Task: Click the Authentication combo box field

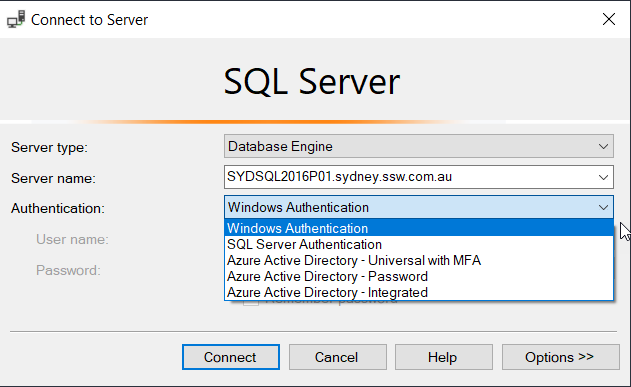Action: (419, 208)
